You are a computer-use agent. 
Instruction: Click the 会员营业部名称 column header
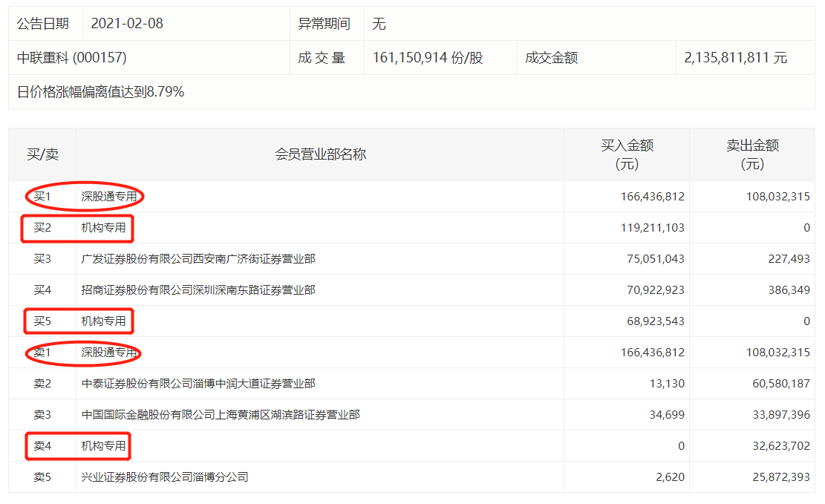coord(320,154)
